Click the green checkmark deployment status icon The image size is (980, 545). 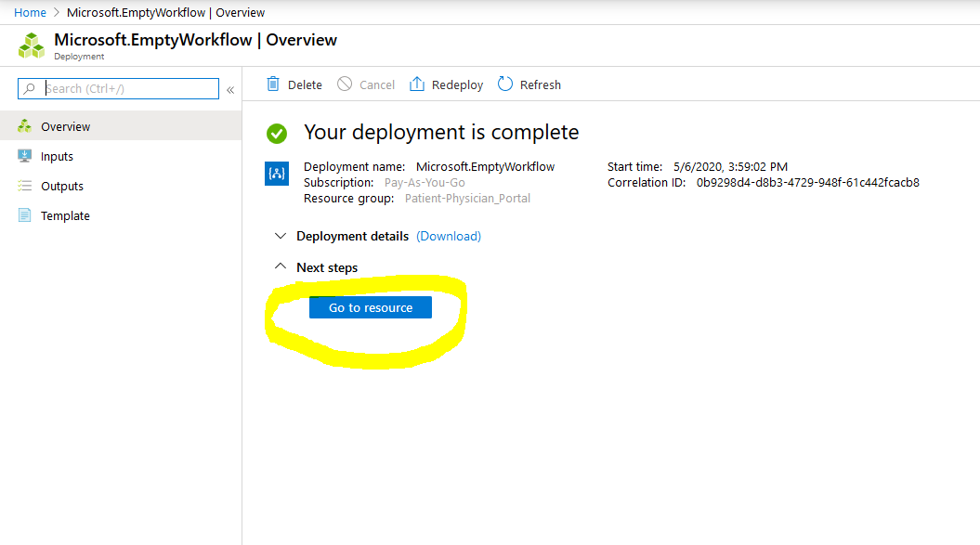[x=277, y=133]
